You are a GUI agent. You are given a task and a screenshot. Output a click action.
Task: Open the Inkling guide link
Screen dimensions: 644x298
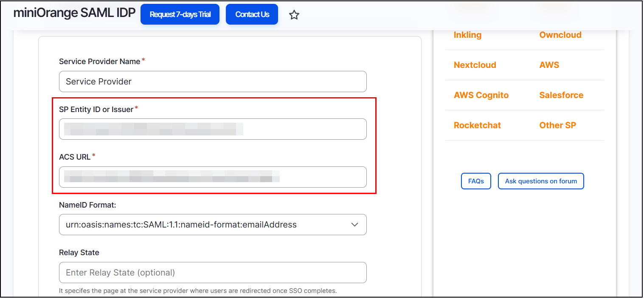(467, 35)
